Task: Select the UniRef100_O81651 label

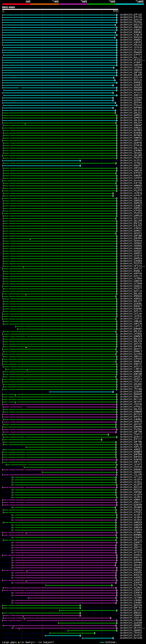Action: pos(131,153)
